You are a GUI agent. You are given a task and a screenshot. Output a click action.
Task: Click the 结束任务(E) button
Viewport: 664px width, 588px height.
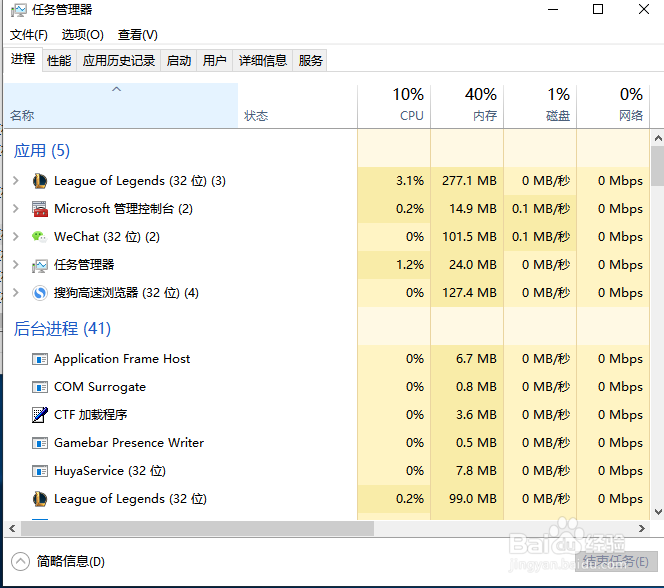pyautogui.click(x=615, y=562)
